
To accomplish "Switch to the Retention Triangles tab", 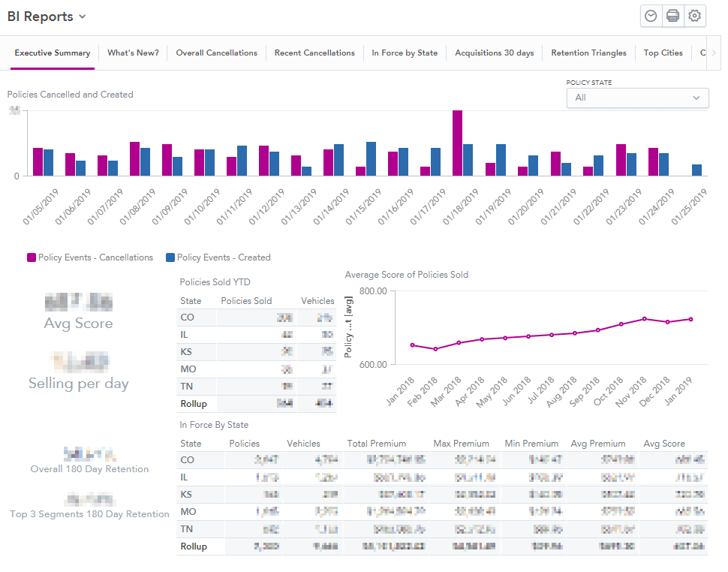I will [x=588, y=53].
